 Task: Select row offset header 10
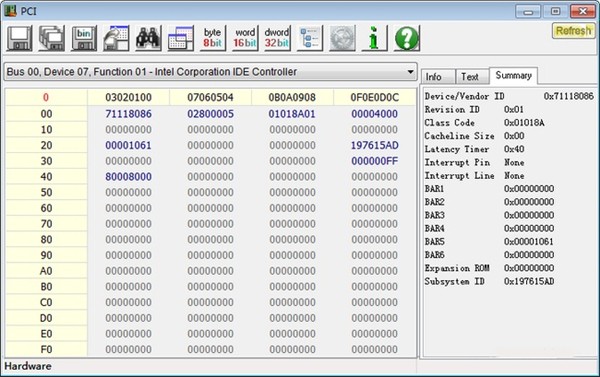(46, 129)
